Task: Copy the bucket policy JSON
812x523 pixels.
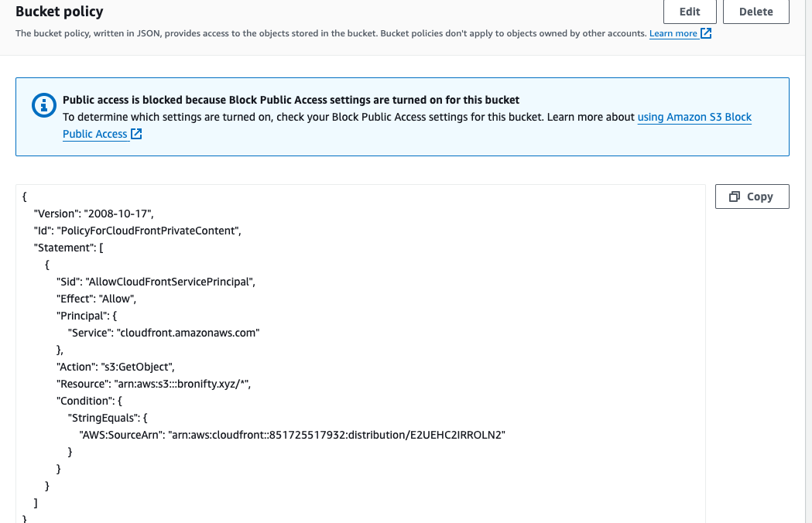Action: pyautogui.click(x=752, y=197)
